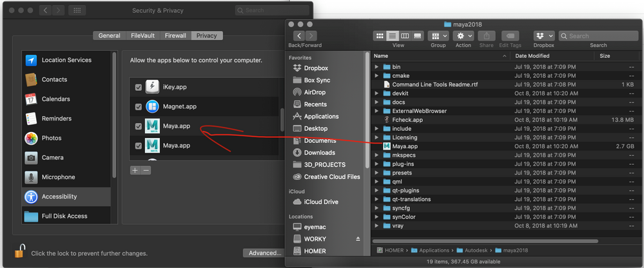Go back in Finder window

pyautogui.click(x=300, y=35)
